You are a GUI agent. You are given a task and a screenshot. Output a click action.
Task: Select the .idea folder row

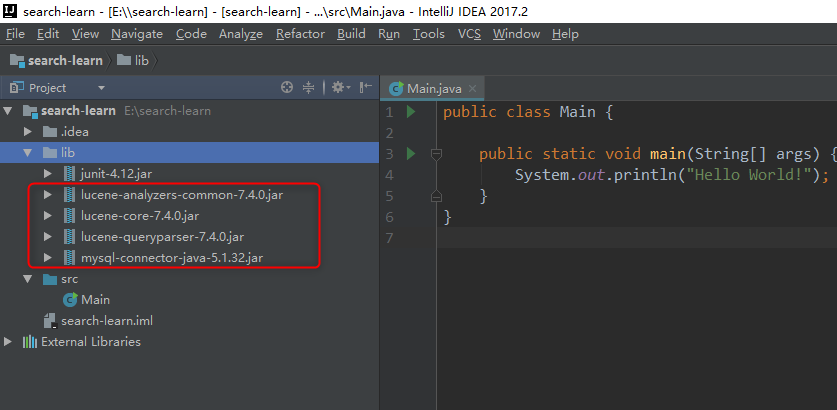click(189, 132)
